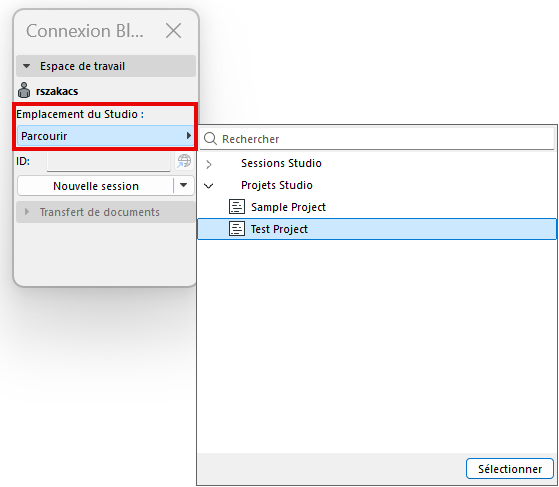The image size is (559, 487).
Task: Click the Sélectionner button
Action: point(510,469)
